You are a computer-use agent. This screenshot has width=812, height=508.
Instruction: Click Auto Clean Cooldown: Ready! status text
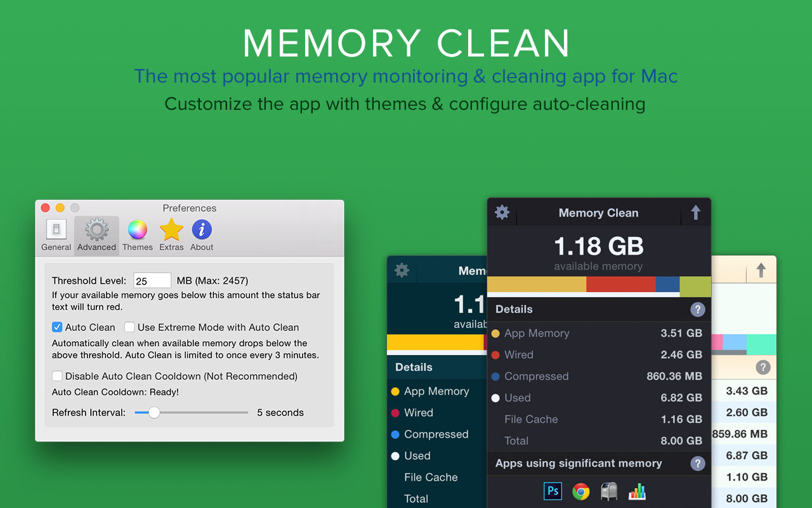[115, 392]
